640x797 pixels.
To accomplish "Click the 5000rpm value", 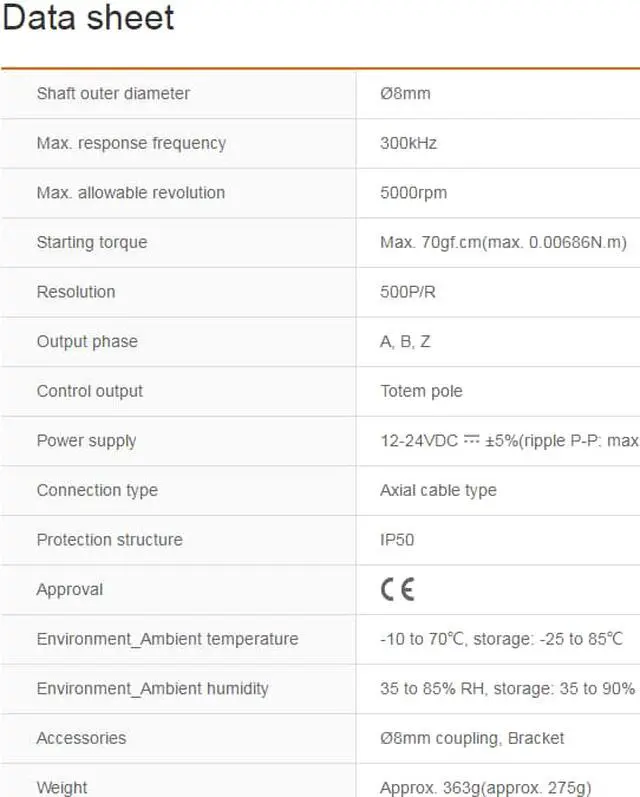I will (x=413, y=192).
